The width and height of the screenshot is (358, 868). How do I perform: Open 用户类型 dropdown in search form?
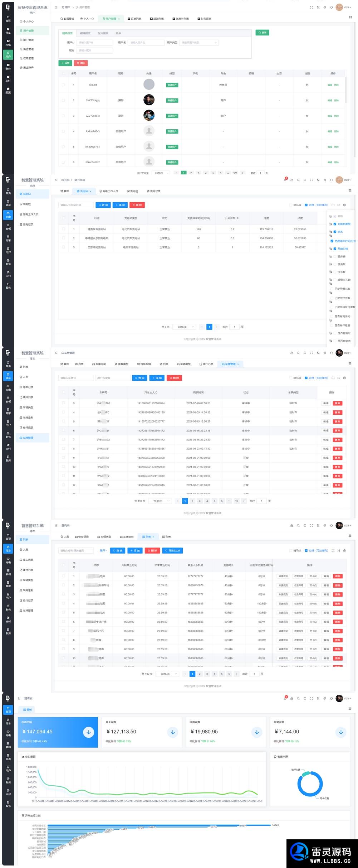[x=199, y=43]
